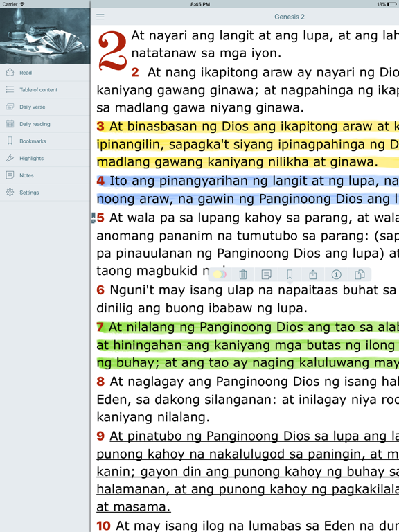The width and height of the screenshot is (399, 532).
Task: Open Notes menu item
Action: point(45,175)
